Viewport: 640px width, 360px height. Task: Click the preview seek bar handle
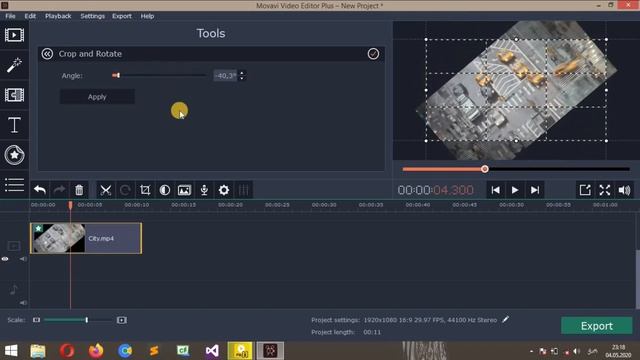pyautogui.click(x=484, y=169)
